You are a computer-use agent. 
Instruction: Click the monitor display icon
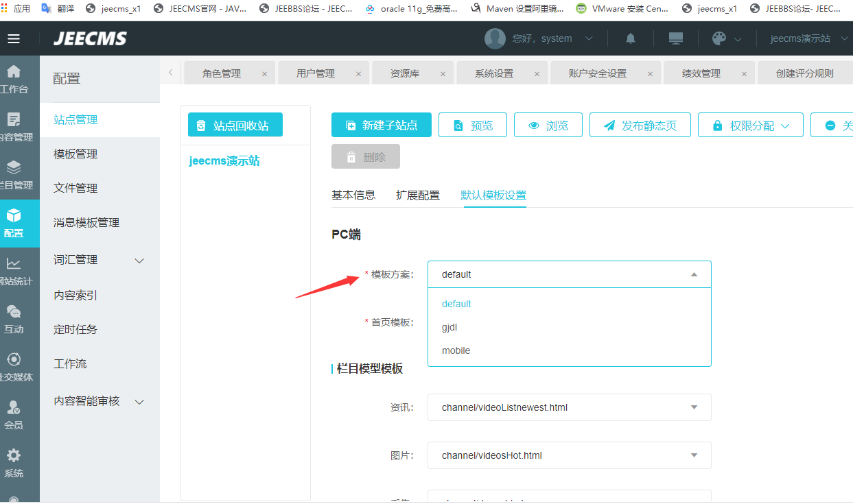[676, 38]
